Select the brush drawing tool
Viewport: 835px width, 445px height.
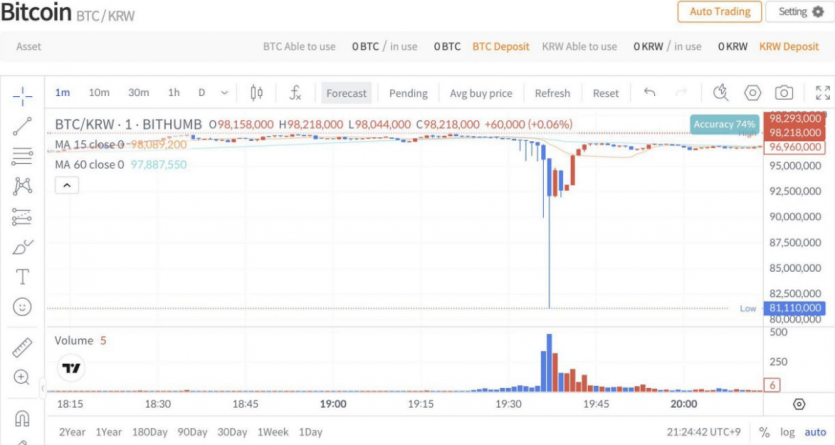(x=22, y=247)
